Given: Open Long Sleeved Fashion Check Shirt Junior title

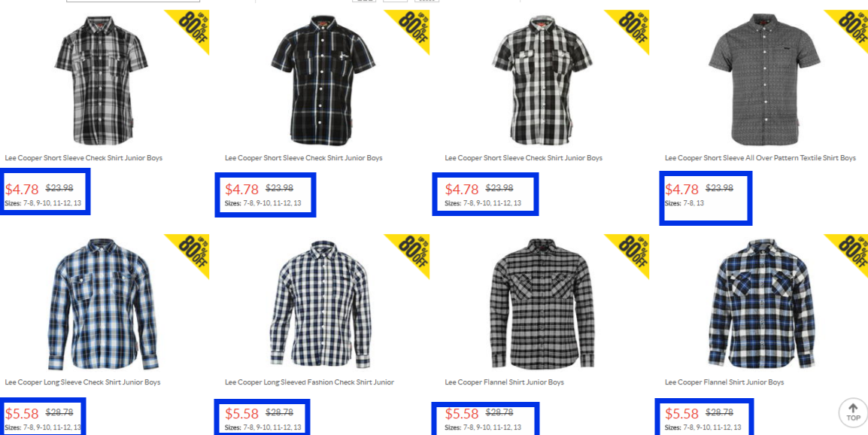Looking at the screenshot, I should click(309, 382).
